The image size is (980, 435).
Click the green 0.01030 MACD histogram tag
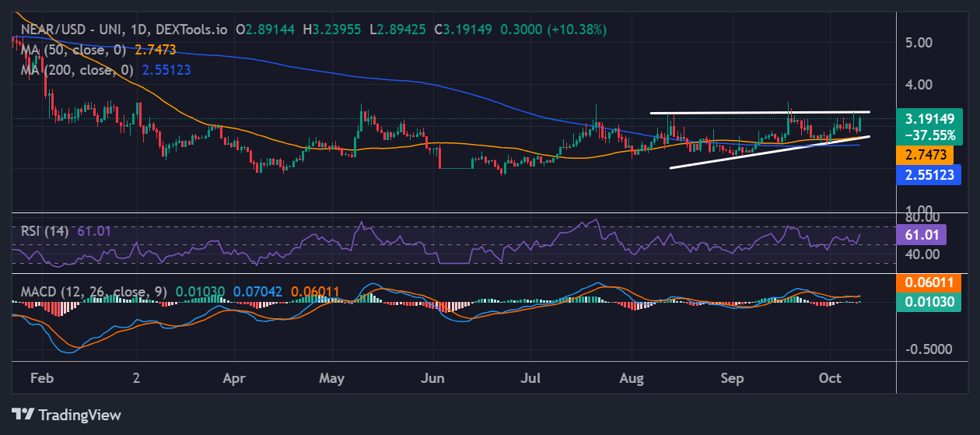[929, 302]
